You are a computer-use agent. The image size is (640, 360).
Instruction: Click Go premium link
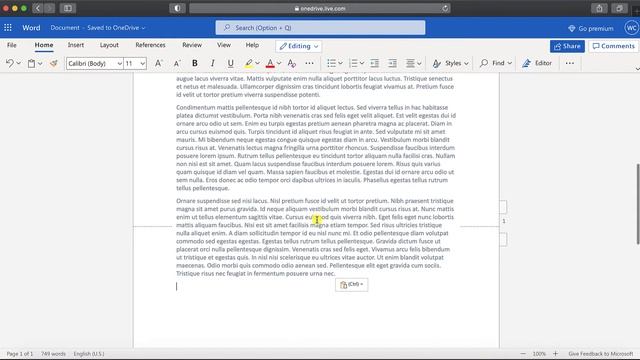tap(591, 28)
